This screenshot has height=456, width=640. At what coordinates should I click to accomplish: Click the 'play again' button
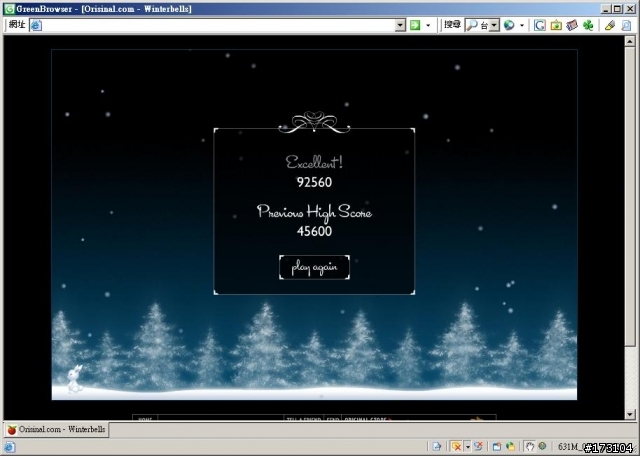click(314, 267)
